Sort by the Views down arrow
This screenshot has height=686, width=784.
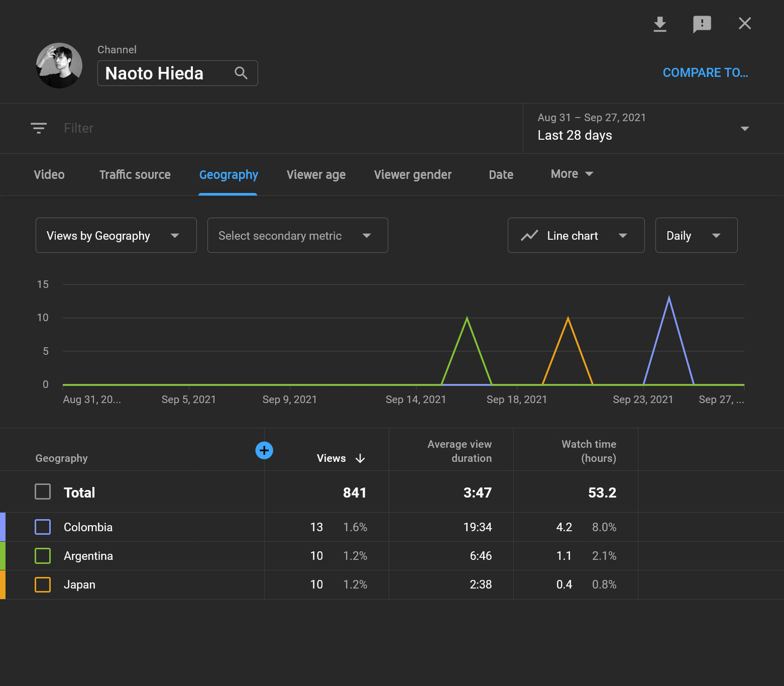pos(360,458)
